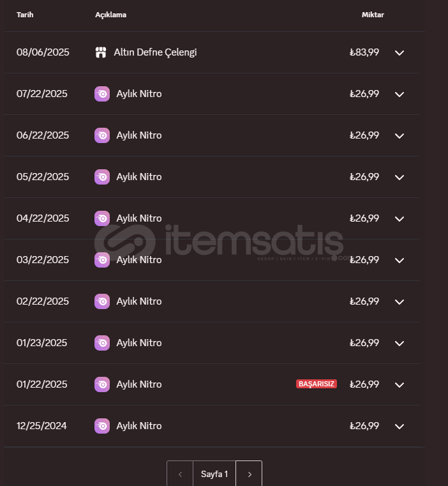Expand the 08/06/2025 Altın Defne Çelengi row
This screenshot has height=486, width=448.
399,53
